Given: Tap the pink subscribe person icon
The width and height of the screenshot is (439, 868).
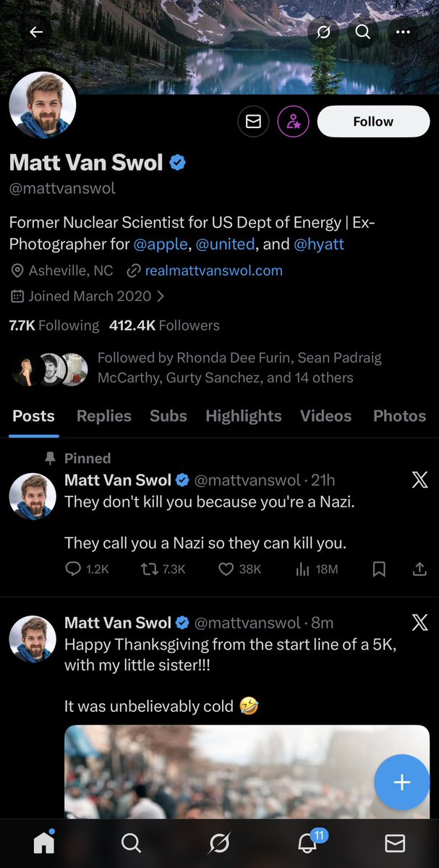Looking at the screenshot, I should click(293, 122).
